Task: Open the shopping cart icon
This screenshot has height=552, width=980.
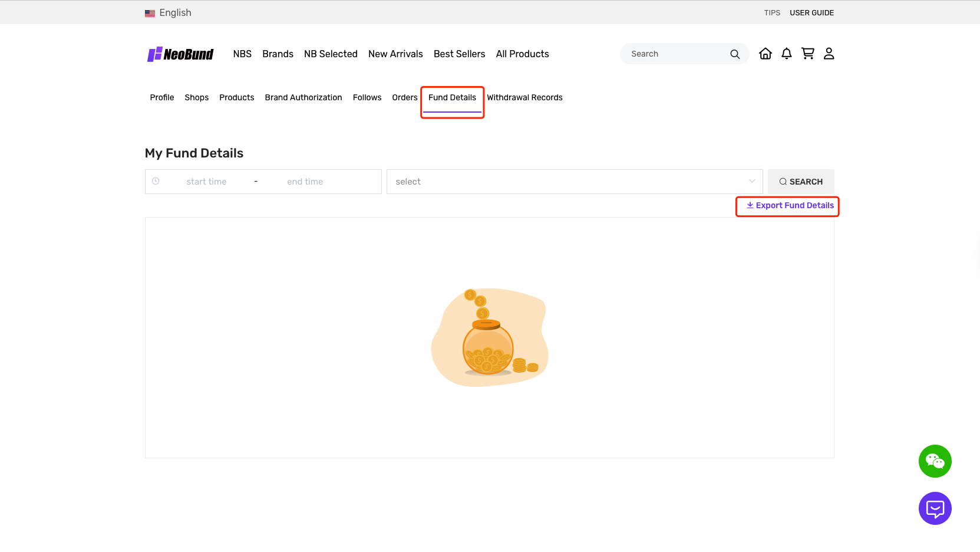Action: tap(807, 54)
